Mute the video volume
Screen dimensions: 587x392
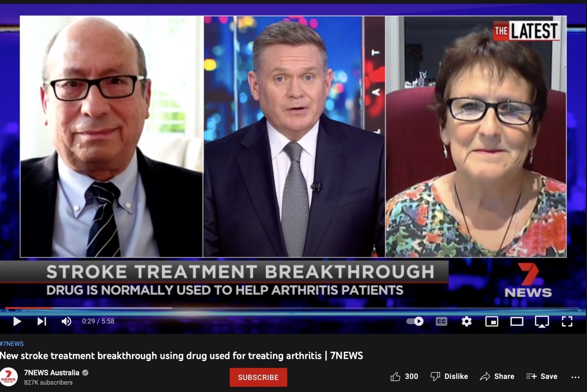[x=66, y=321]
